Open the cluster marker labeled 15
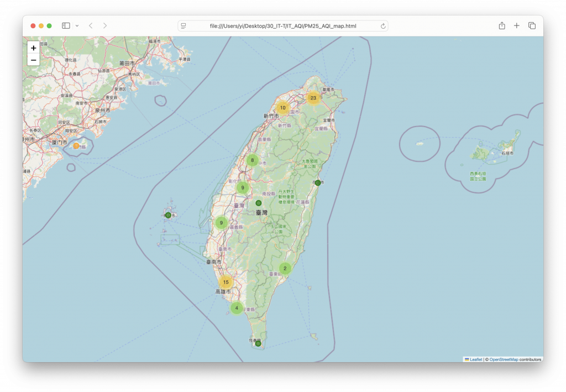The image size is (566, 392). 226,282
